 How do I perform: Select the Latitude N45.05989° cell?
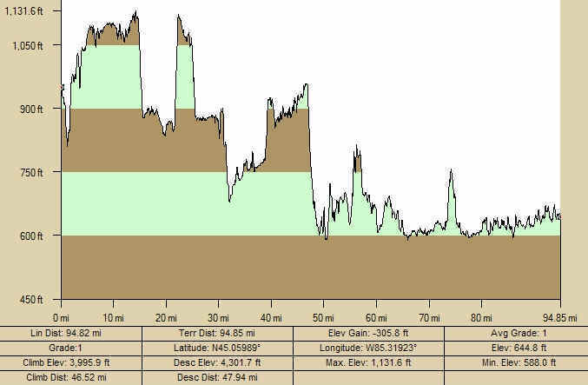pos(216,348)
